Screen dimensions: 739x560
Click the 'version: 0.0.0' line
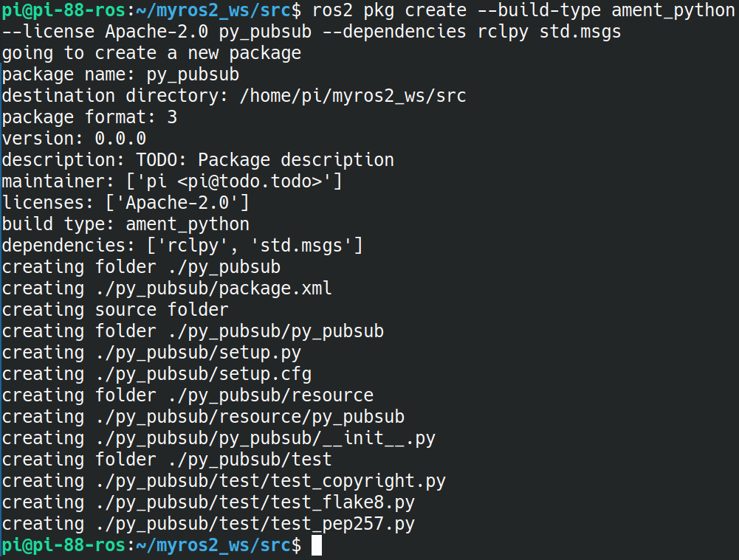[74, 139]
